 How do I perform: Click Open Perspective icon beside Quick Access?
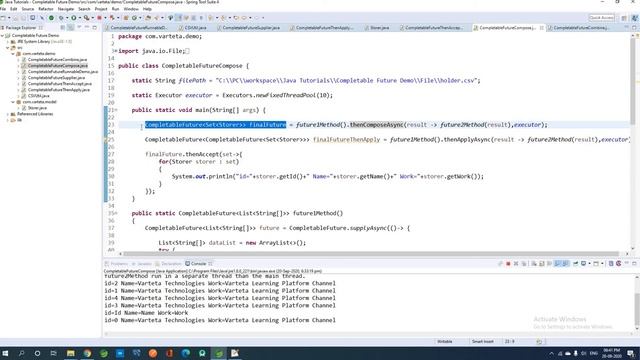[624, 18]
